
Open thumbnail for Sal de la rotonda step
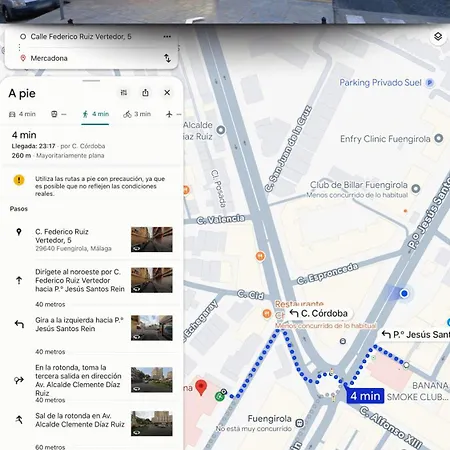click(152, 423)
